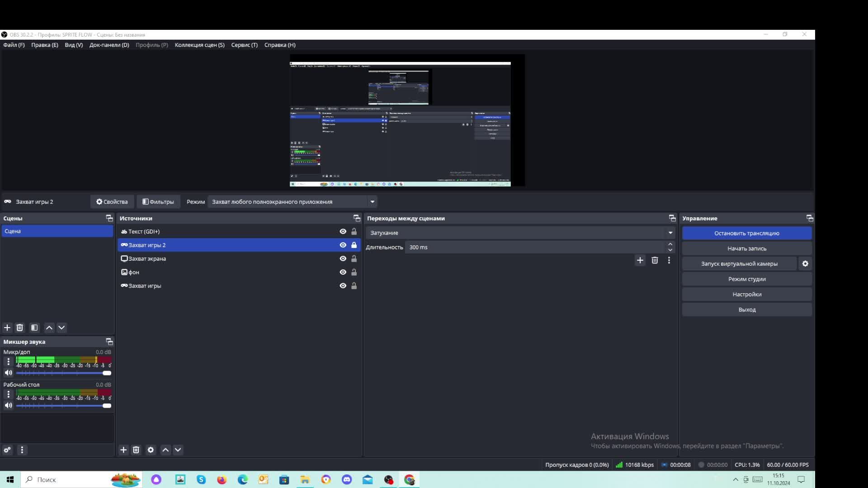
Task: Open Настройки from the controls panel
Action: point(746,294)
